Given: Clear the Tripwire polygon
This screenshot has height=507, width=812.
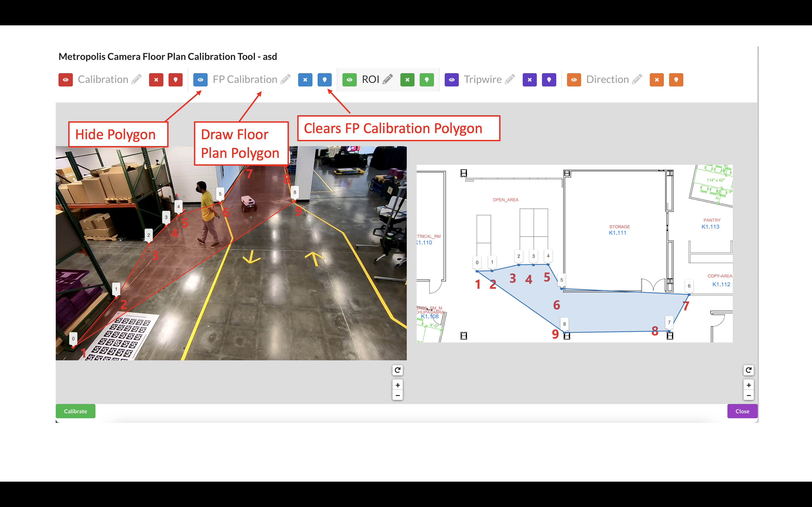Looking at the screenshot, I should coord(529,79).
